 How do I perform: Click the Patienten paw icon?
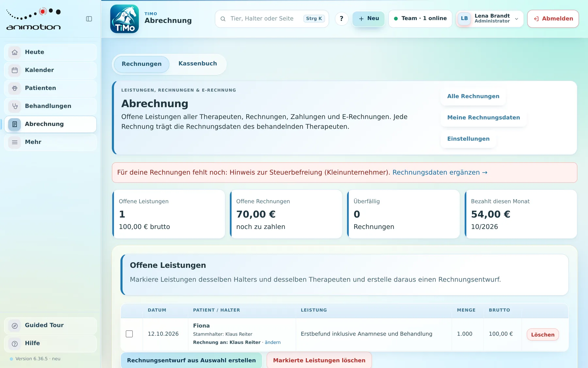pos(15,88)
